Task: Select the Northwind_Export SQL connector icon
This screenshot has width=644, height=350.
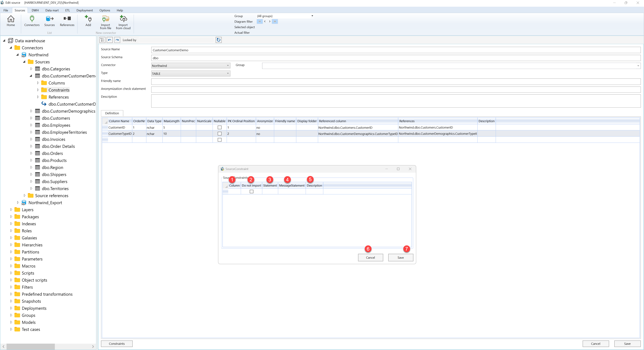Action: click(24, 203)
